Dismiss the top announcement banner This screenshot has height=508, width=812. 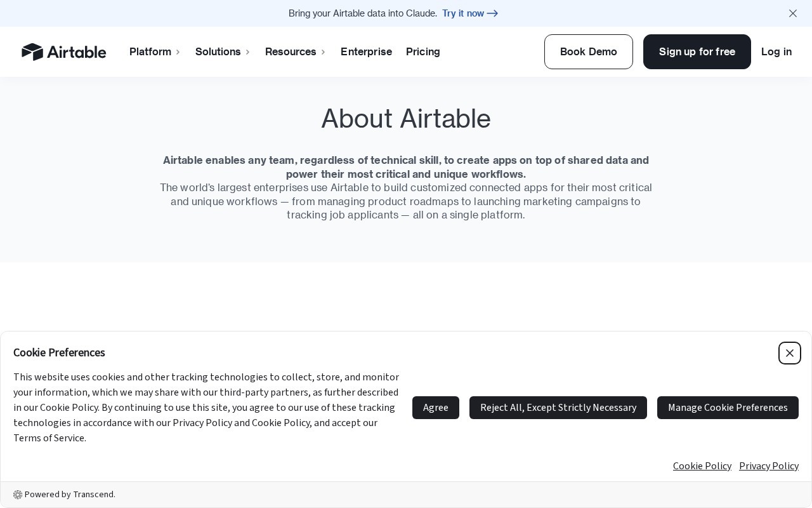pyautogui.click(x=793, y=13)
